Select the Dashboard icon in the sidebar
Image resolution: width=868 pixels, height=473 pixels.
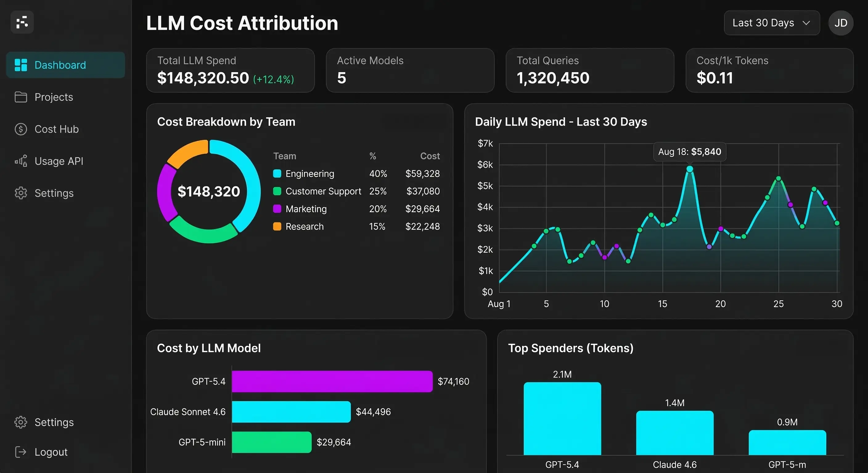[21, 65]
